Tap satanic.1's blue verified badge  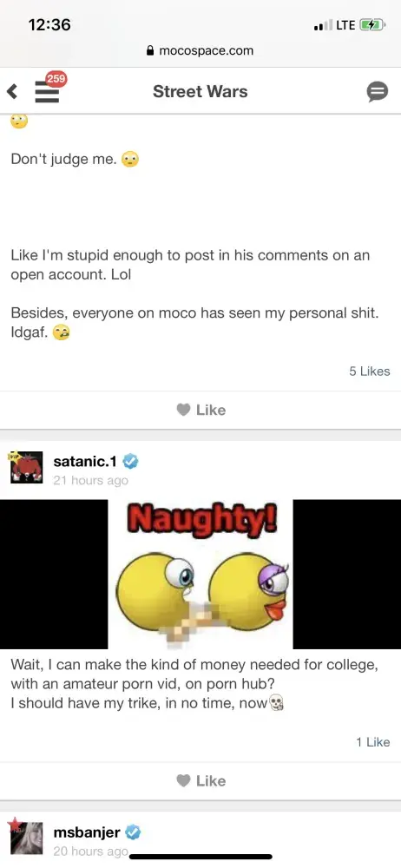(x=130, y=461)
